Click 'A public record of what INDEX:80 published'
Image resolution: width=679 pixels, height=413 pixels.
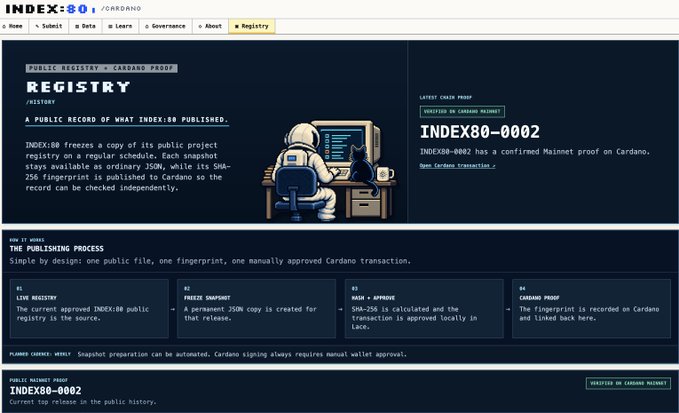coord(127,119)
